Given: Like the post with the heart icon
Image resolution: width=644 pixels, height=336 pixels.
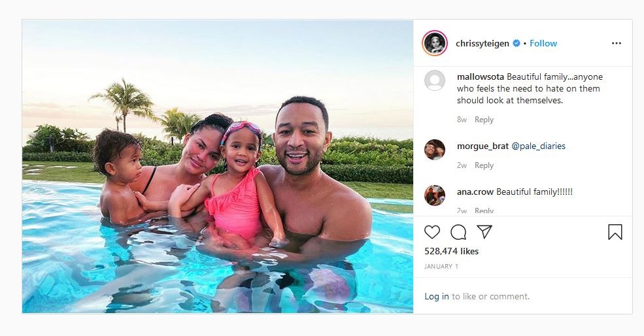Looking at the screenshot, I should [432, 232].
